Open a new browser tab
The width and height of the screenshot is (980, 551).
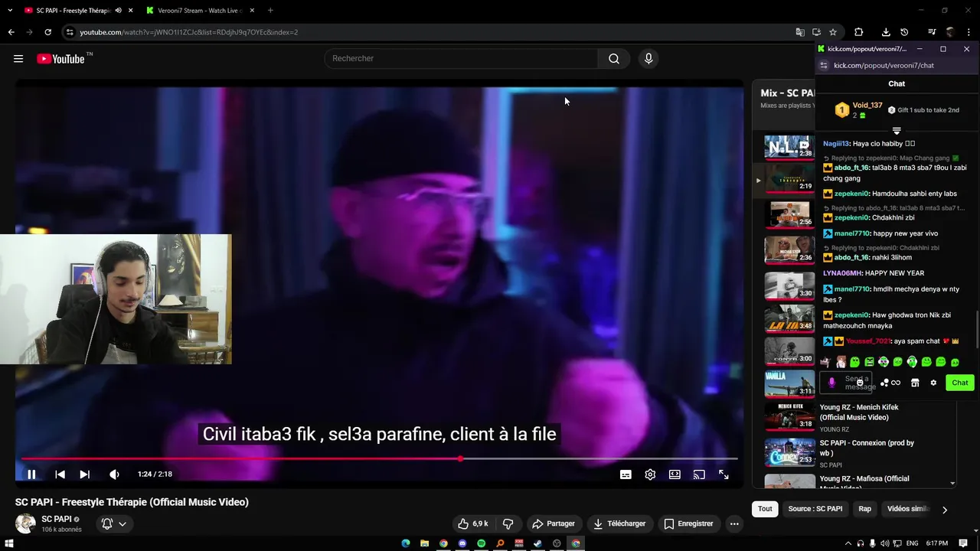(270, 11)
